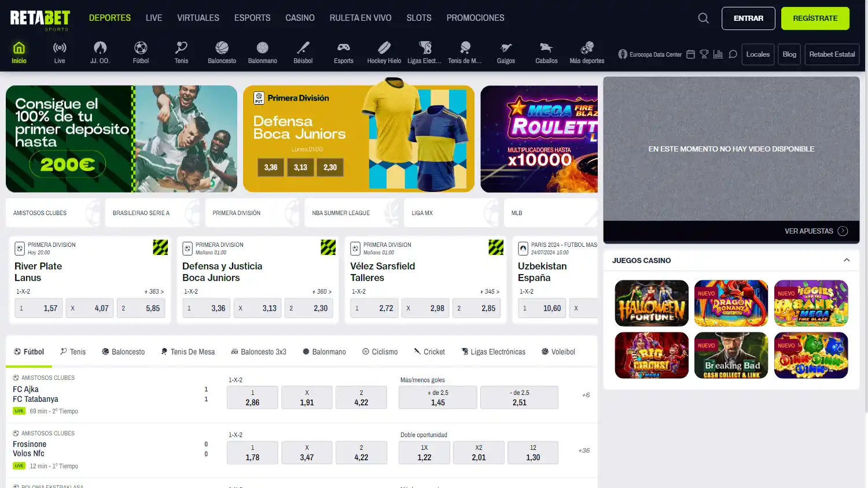
Task: Pick odds 1,57 for River Plate
Action: 39,308
